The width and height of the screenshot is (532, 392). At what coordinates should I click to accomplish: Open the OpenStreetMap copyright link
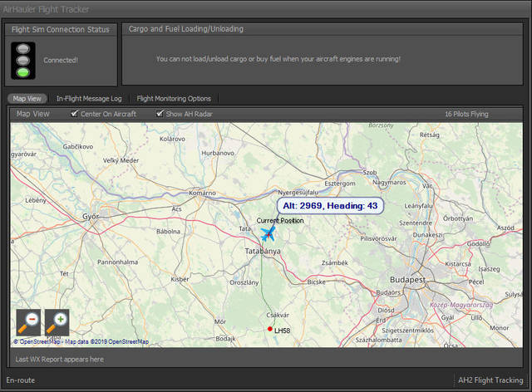[x=81, y=341]
